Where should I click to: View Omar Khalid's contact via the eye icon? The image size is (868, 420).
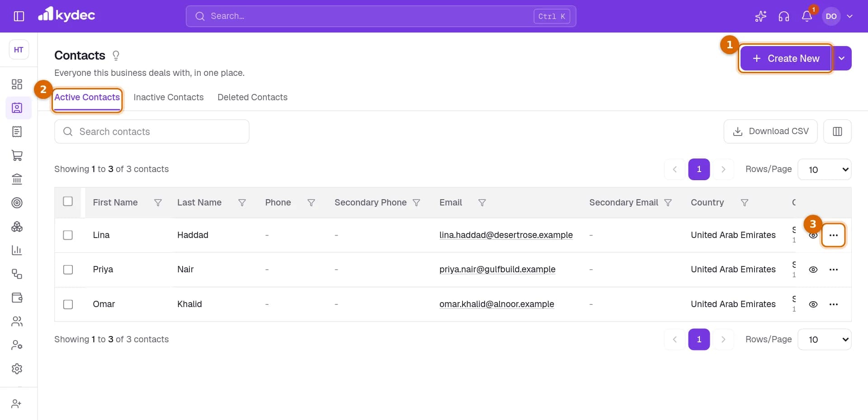813,304
